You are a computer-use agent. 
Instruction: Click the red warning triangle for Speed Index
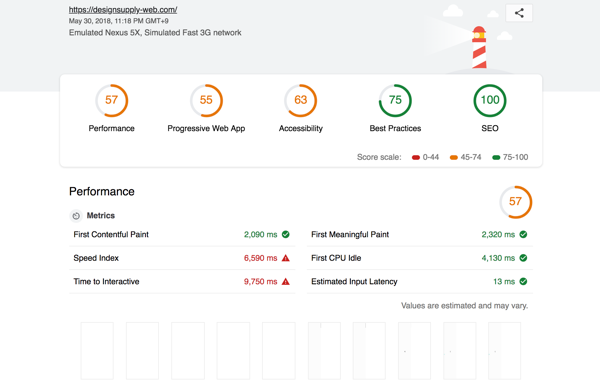point(285,258)
